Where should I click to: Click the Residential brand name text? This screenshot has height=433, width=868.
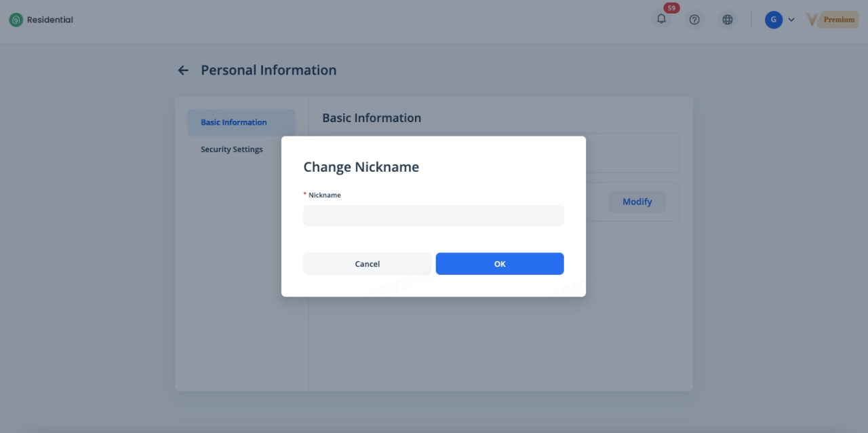(50, 20)
